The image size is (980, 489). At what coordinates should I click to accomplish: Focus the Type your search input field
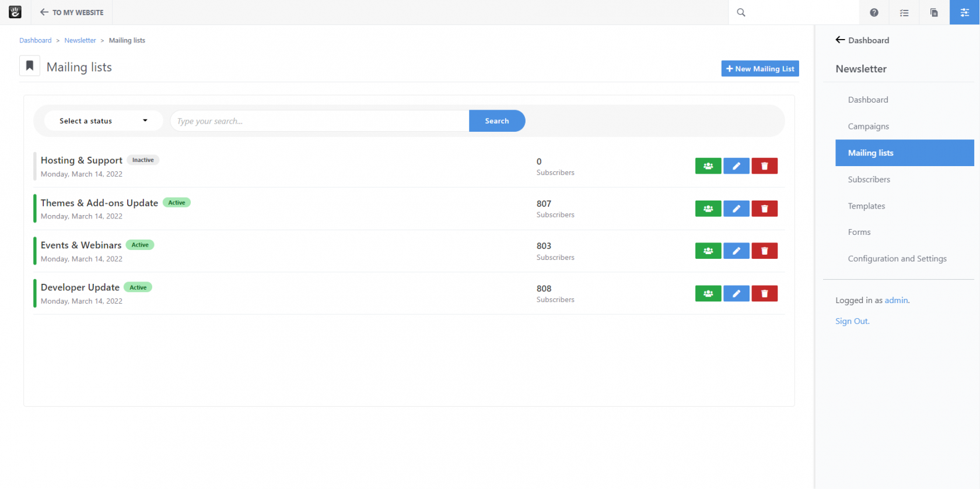tap(320, 121)
